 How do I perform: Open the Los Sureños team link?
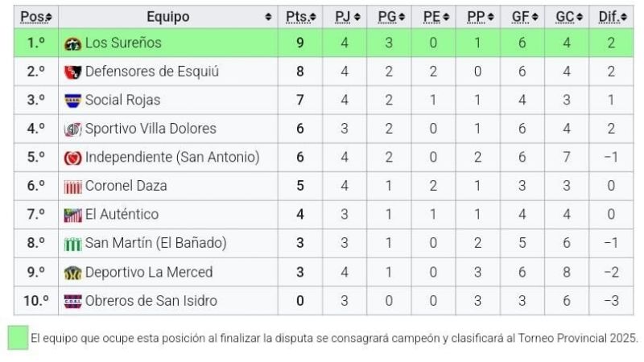point(123,43)
